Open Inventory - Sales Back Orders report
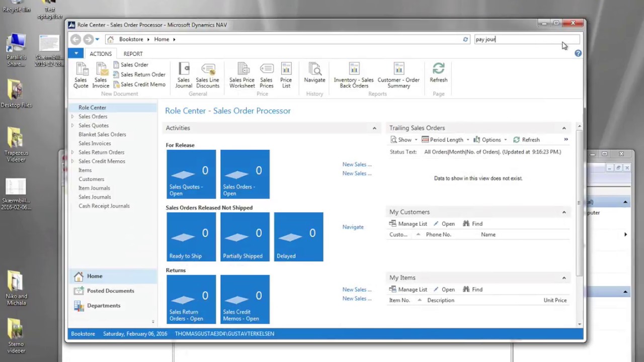644x362 pixels. pos(354,75)
